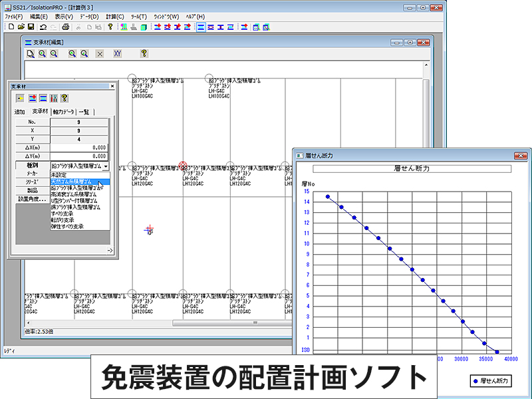This screenshot has height=399, width=532.
Task: Select the zoom-in magnifier in 支承材[編集] toolbar
Action: (x=42, y=53)
